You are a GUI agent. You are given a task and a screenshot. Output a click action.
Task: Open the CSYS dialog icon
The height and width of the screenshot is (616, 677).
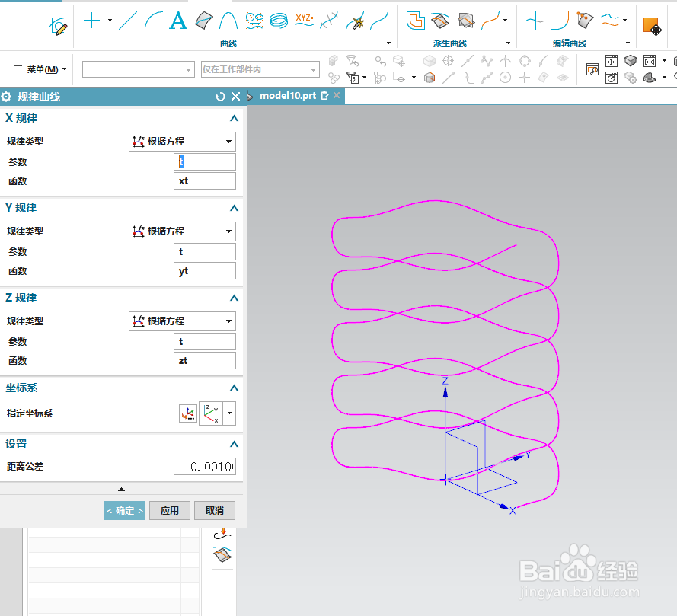[x=188, y=413]
